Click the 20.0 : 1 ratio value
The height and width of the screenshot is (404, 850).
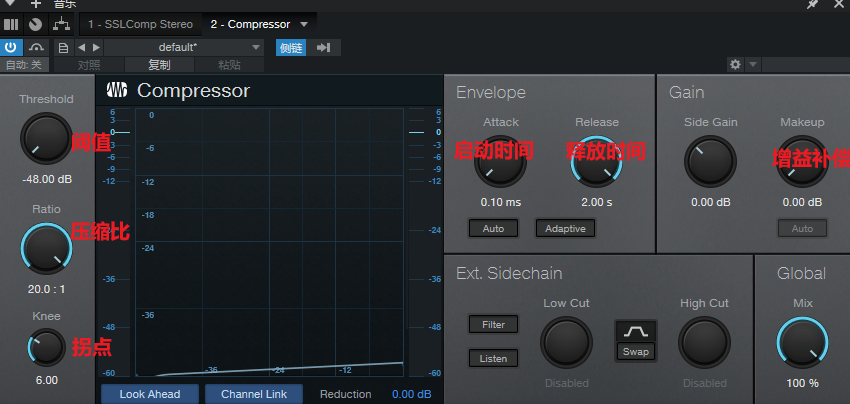(47, 289)
